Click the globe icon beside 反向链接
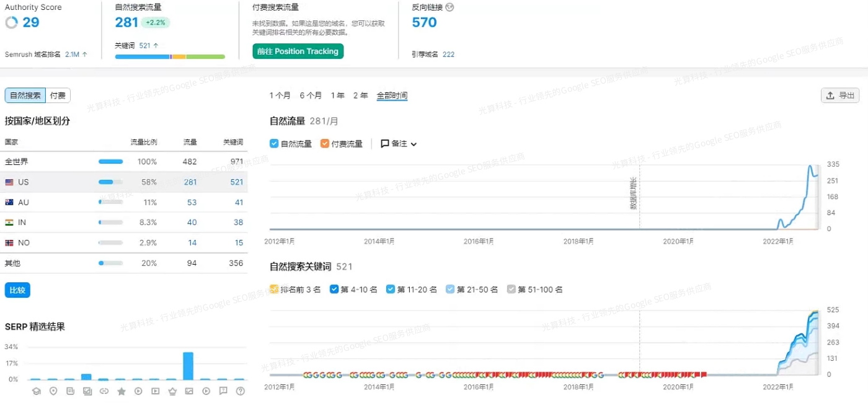The width and height of the screenshot is (868, 403). (449, 7)
